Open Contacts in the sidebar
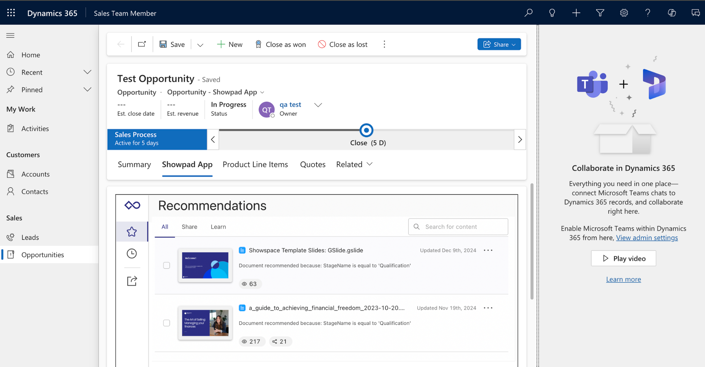 pos(35,192)
